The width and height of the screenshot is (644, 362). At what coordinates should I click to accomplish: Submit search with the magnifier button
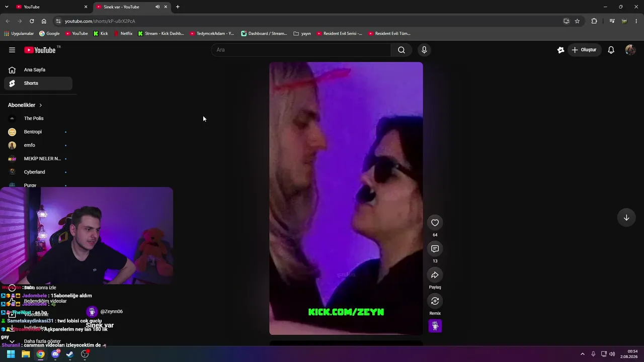(x=401, y=50)
